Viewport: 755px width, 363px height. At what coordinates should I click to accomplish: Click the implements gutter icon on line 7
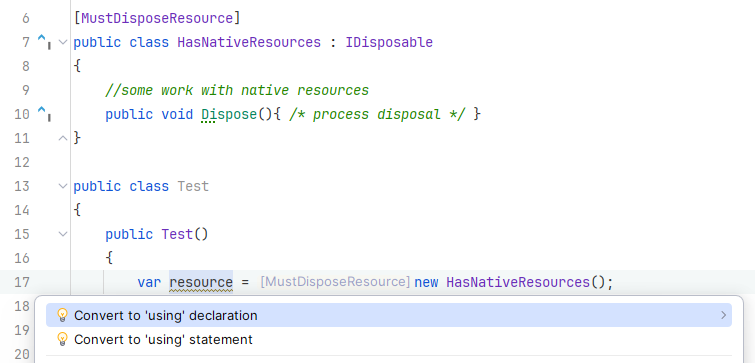click(x=44, y=42)
